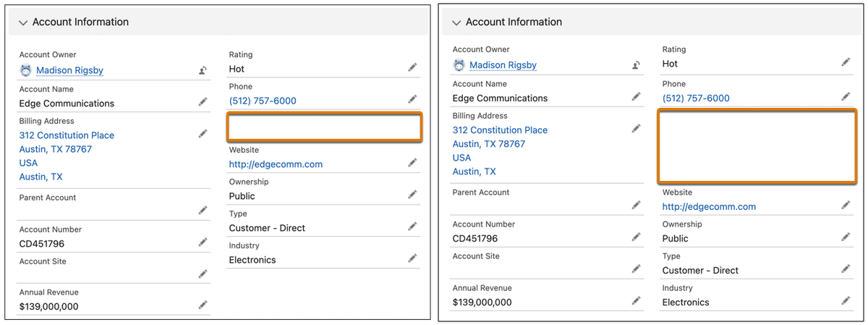
Task: Edit Ownership pencil in left panel
Action: click(412, 195)
